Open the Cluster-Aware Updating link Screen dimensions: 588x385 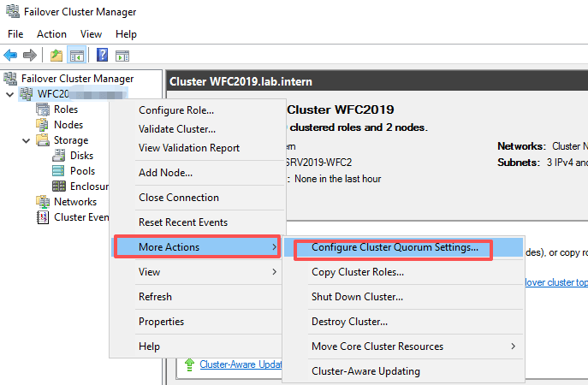click(241, 364)
